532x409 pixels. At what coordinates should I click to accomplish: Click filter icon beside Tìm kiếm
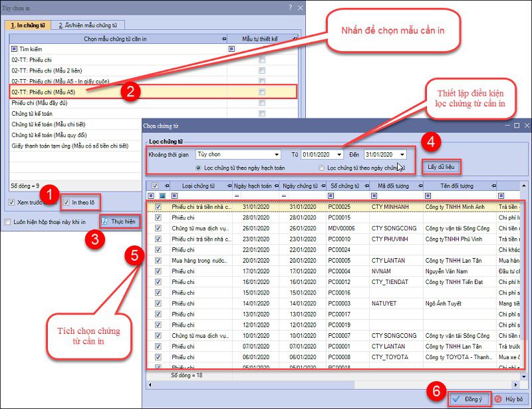click(14, 49)
